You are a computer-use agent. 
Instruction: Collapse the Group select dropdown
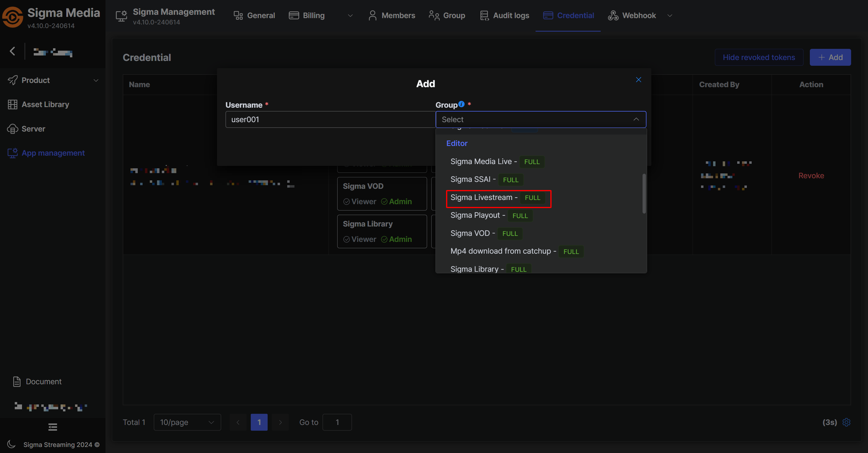click(x=636, y=119)
